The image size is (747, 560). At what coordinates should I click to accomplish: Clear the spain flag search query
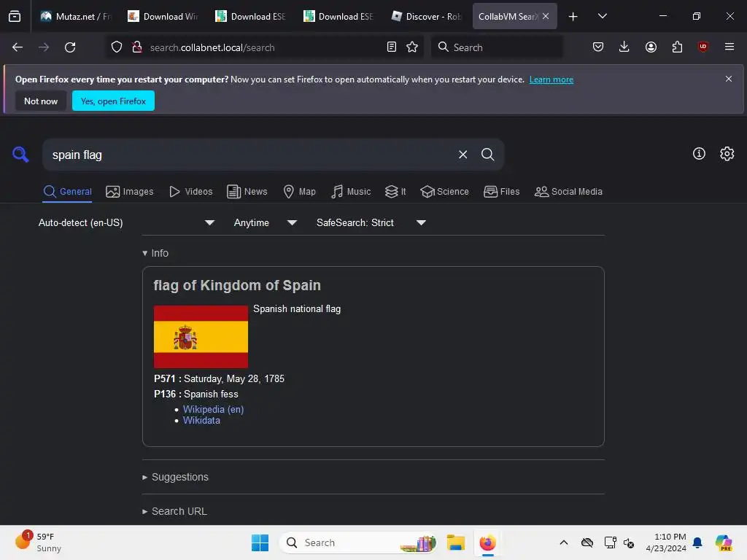coord(462,155)
